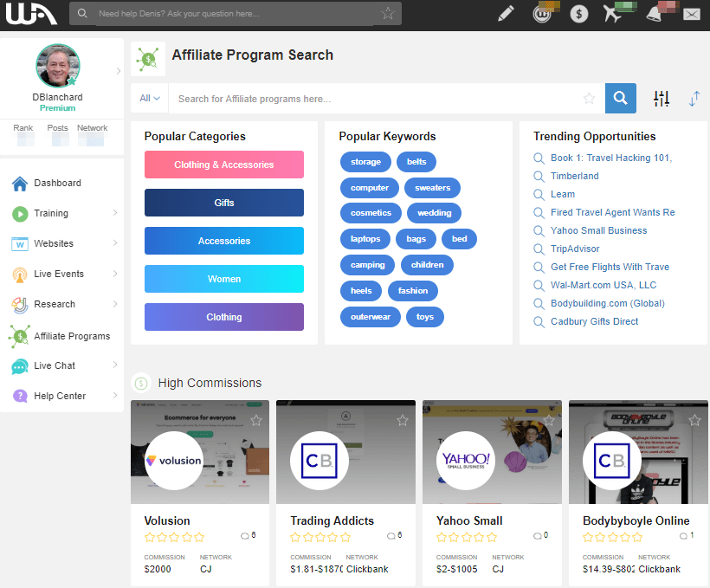Open the Websites menu item
The image size is (710, 588).
(54, 243)
